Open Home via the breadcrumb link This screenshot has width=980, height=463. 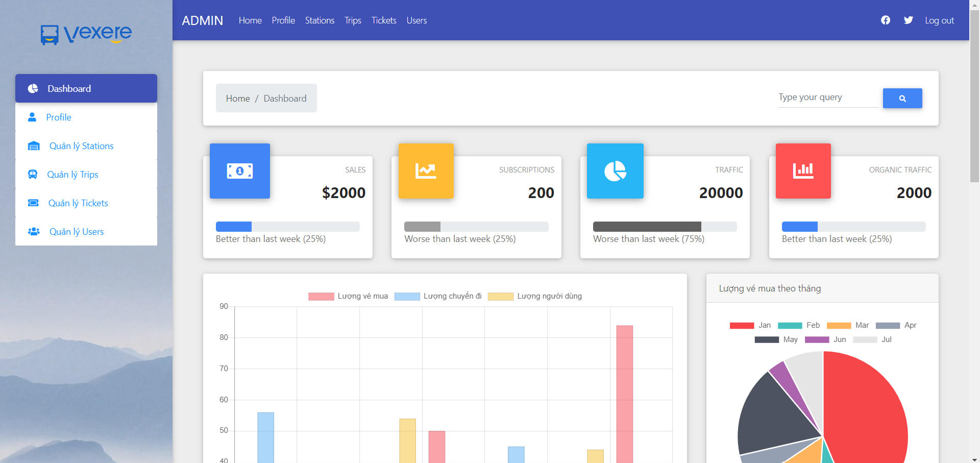pyautogui.click(x=238, y=98)
